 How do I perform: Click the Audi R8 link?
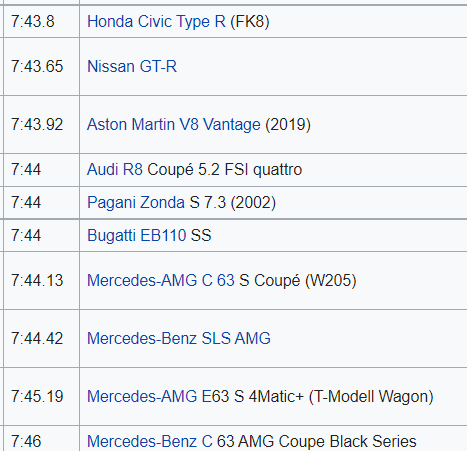point(115,169)
